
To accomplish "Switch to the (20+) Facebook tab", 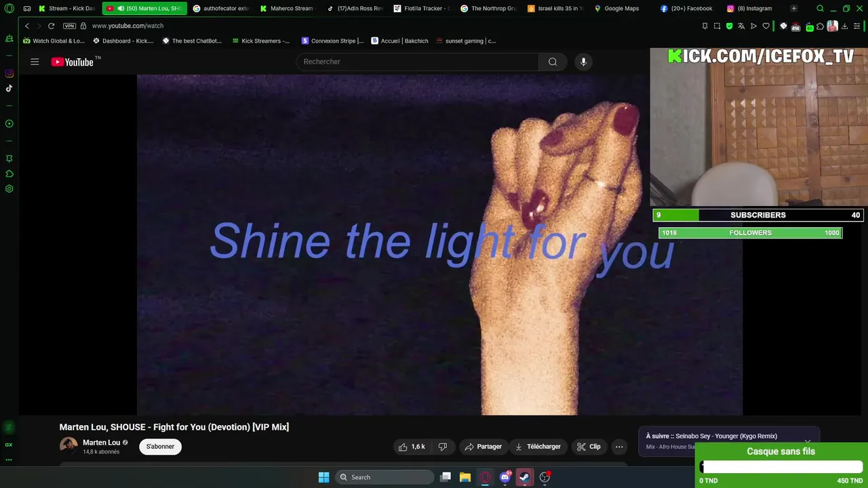I will click(687, 9).
